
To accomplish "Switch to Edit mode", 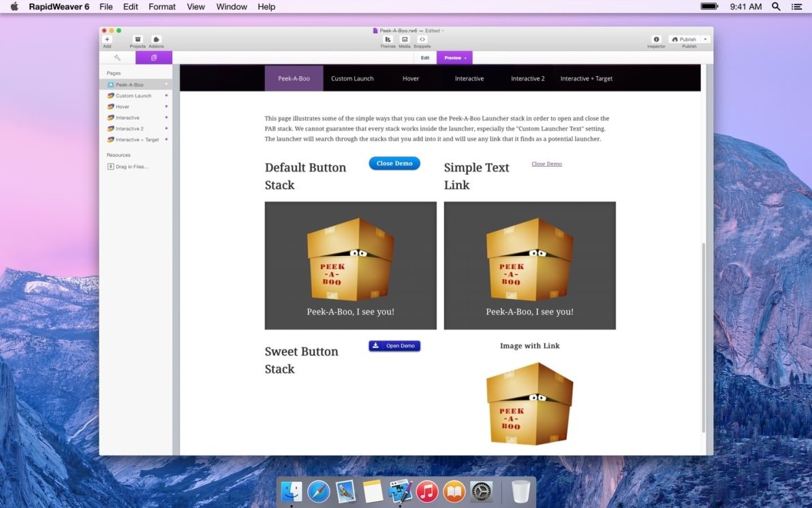I will click(x=425, y=58).
